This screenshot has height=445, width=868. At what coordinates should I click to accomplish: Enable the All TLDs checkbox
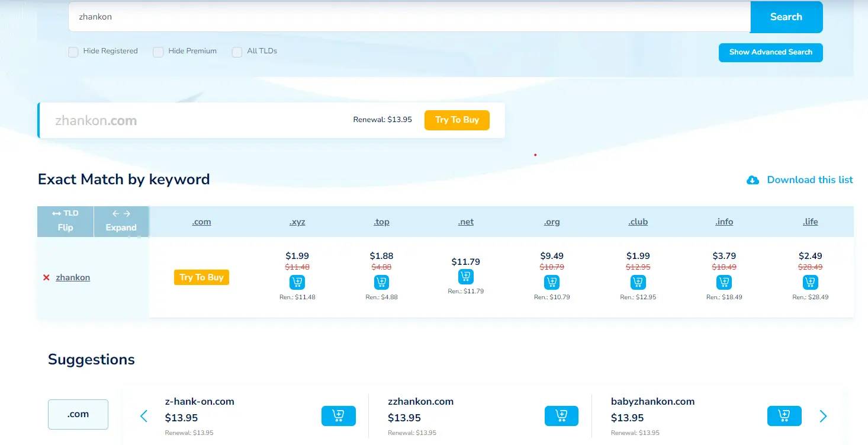pos(237,52)
